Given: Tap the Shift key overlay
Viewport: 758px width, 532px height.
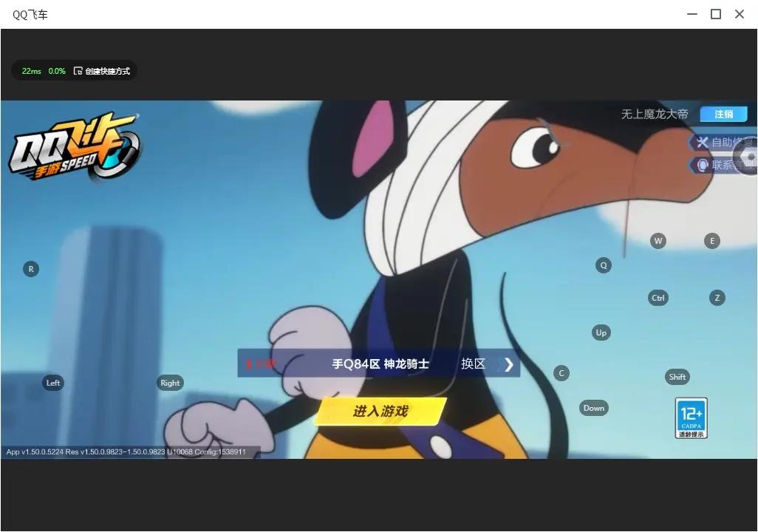Looking at the screenshot, I should 677,377.
